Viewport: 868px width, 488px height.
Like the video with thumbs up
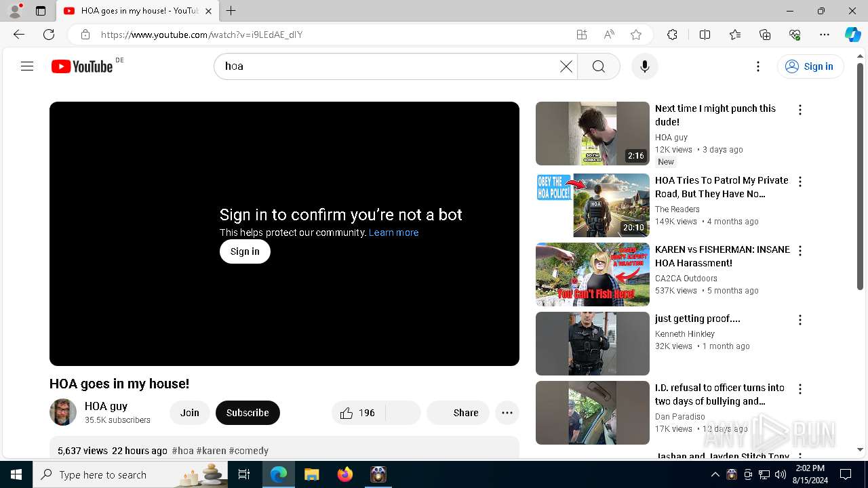[358, 413]
